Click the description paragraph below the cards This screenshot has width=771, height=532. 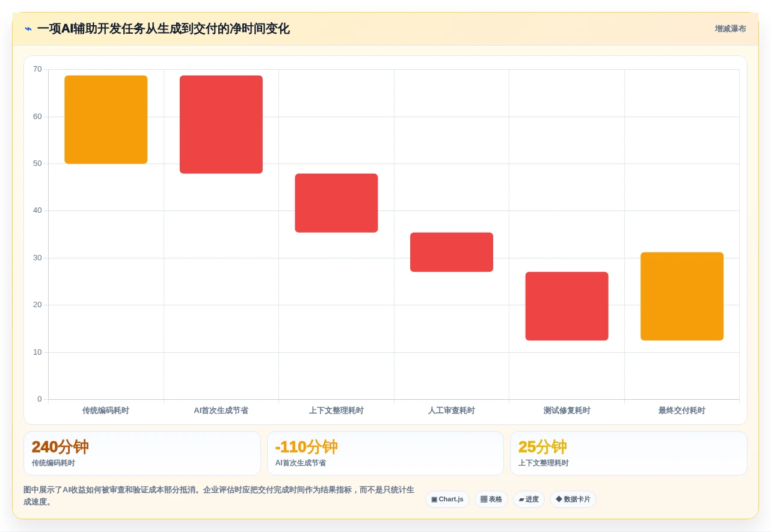pyautogui.click(x=219, y=496)
